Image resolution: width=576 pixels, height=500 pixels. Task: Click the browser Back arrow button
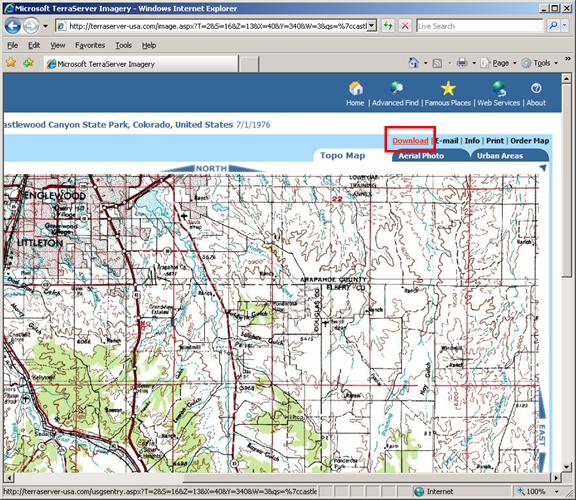(x=13, y=26)
